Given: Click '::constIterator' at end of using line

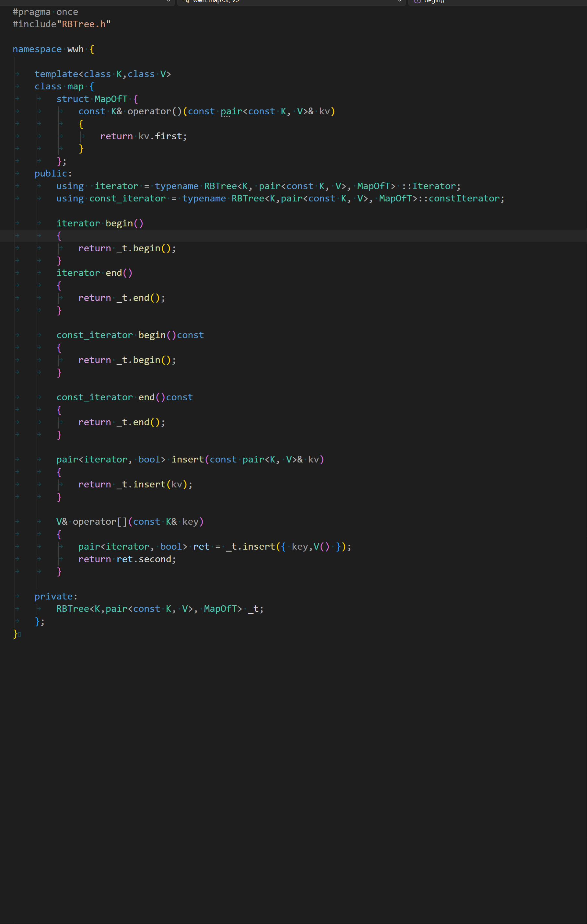Looking at the screenshot, I should 459,199.
